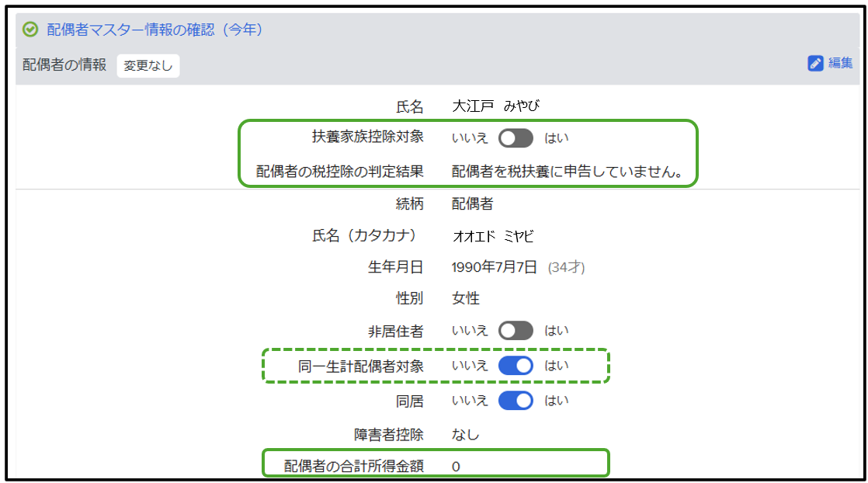Turn off the 同居 switch
Viewport: 868px width, 483px height.
tap(516, 401)
